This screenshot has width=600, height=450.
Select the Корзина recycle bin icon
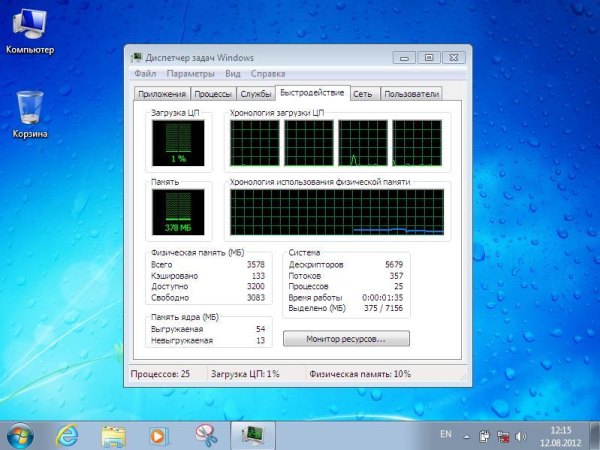click(29, 108)
